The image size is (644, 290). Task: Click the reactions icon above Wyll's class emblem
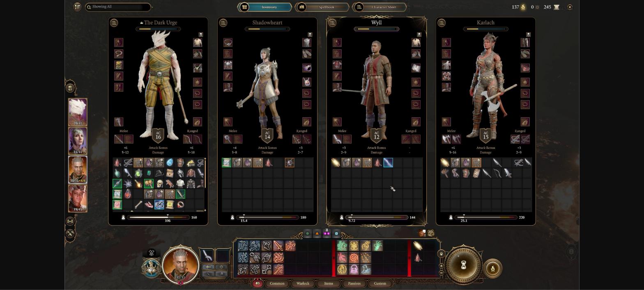(x=151, y=253)
